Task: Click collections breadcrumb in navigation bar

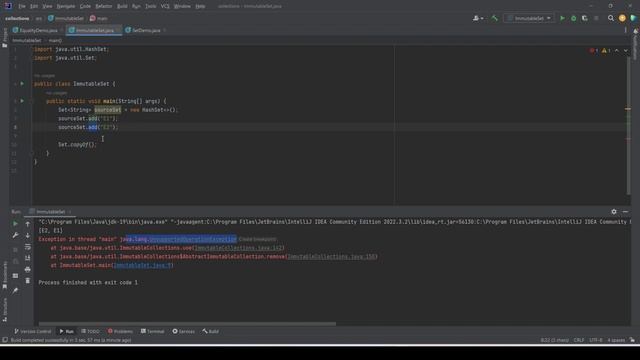Action: coord(17,18)
